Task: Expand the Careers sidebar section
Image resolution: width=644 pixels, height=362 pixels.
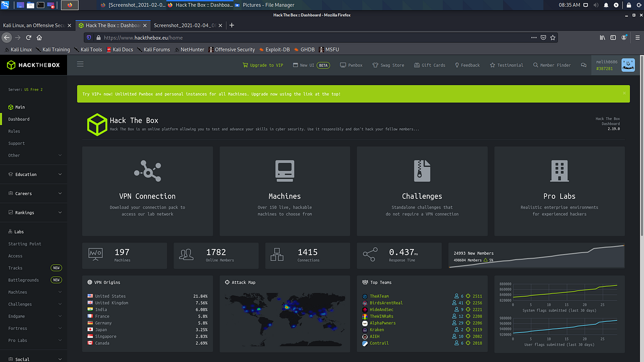Action: pyautogui.click(x=34, y=194)
